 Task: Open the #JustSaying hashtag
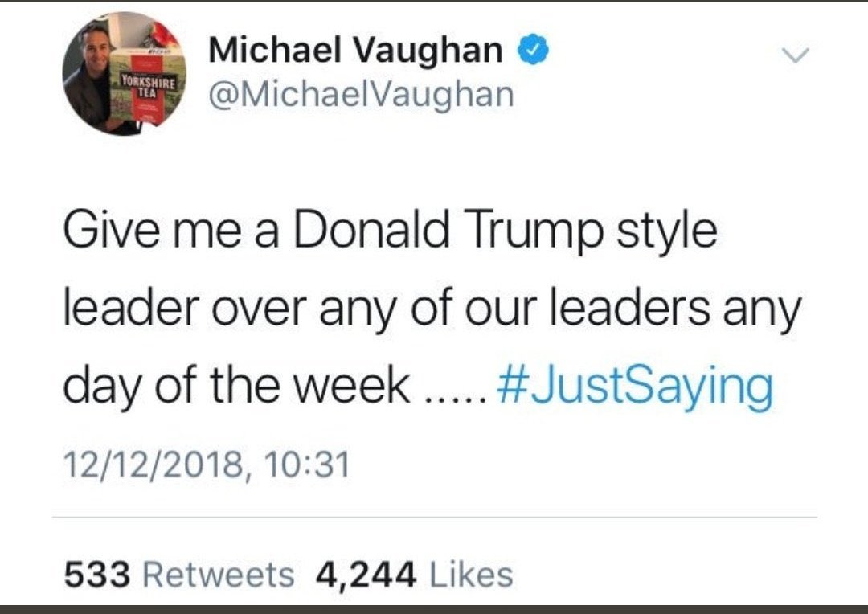(x=635, y=387)
